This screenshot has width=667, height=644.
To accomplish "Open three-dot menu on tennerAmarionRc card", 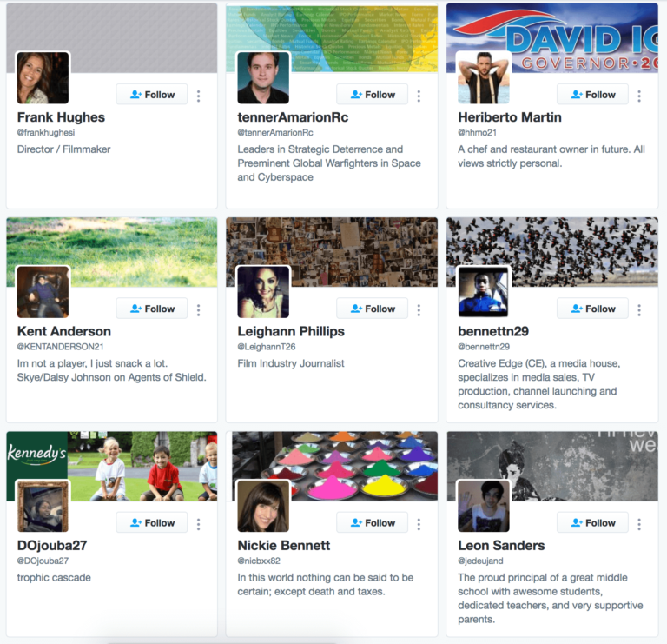I will [x=419, y=96].
